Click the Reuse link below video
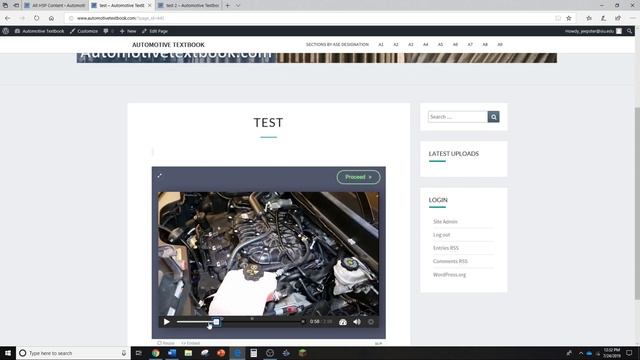The height and width of the screenshot is (360, 640). tap(166, 343)
